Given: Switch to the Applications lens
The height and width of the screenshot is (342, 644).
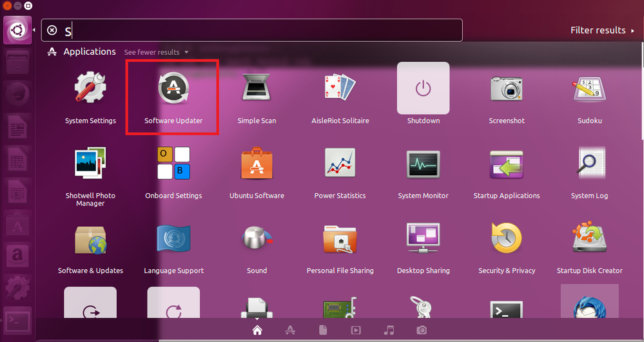Looking at the screenshot, I should (290, 330).
